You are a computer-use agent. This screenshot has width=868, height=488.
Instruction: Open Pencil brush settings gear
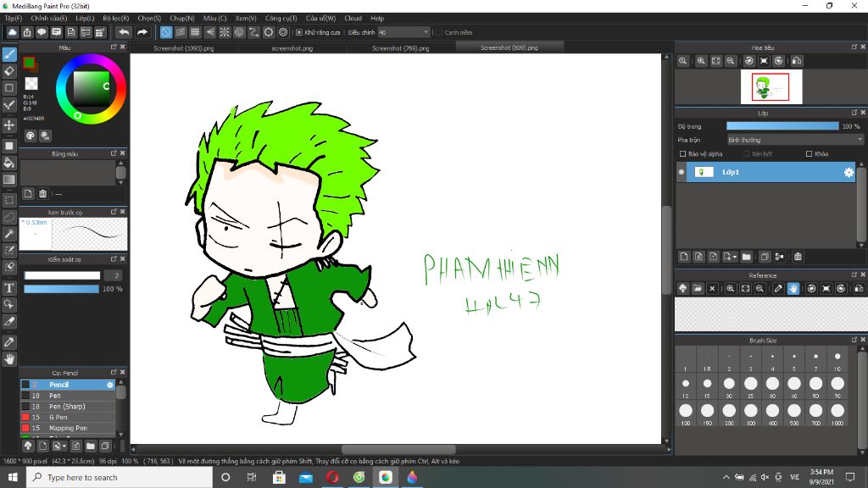coord(109,385)
